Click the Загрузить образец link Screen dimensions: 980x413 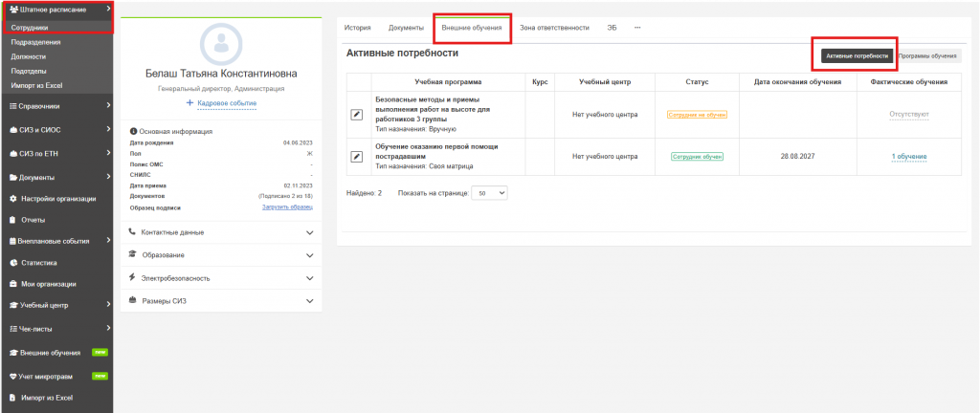click(x=287, y=207)
